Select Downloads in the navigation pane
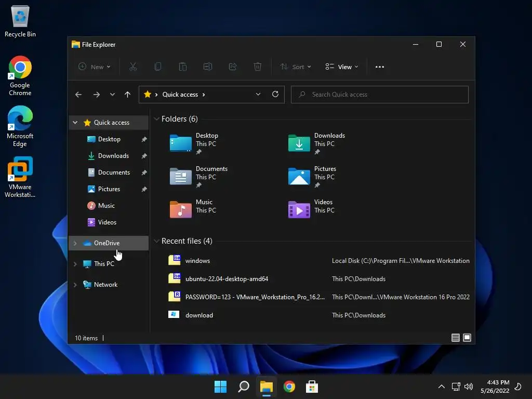532x399 pixels. pos(109,156)
